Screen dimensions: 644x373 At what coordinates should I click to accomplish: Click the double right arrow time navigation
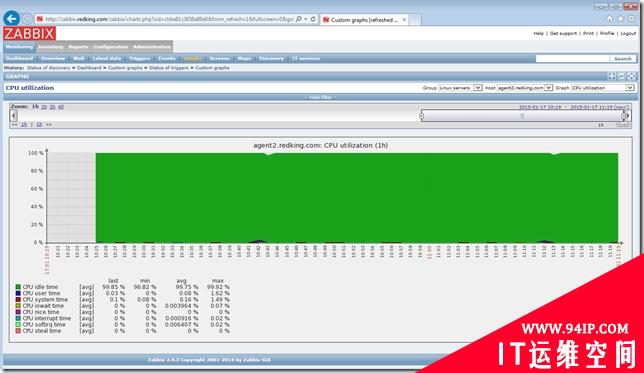pyautogui.click(x=49, y=124)
